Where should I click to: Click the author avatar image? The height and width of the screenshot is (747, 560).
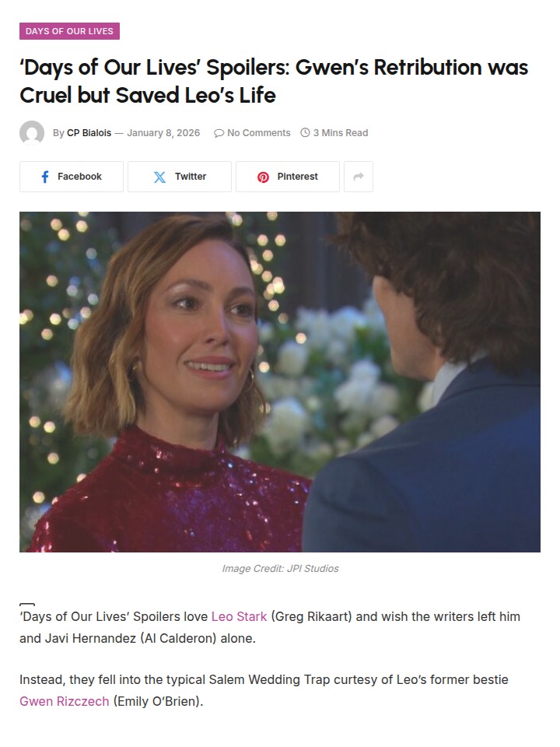(32, 133)
